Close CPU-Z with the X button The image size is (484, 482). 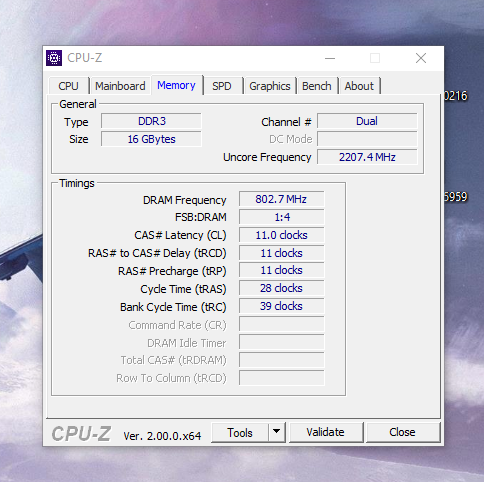(421, 58)
